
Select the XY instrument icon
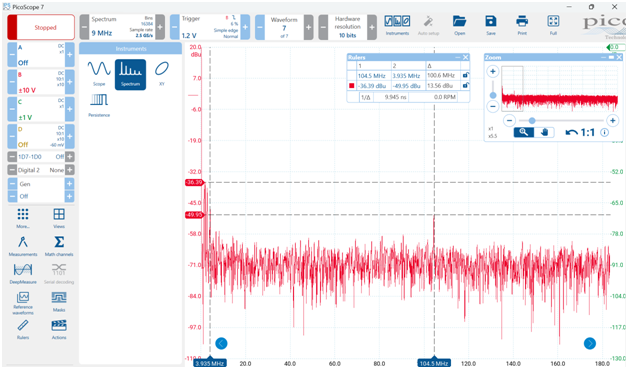pos(161,73)
